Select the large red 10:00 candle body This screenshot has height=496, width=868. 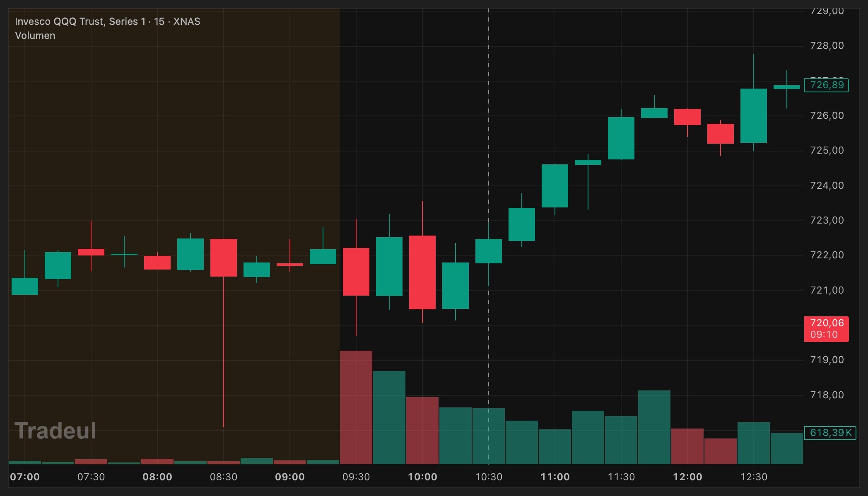click(x=422, y=272)
